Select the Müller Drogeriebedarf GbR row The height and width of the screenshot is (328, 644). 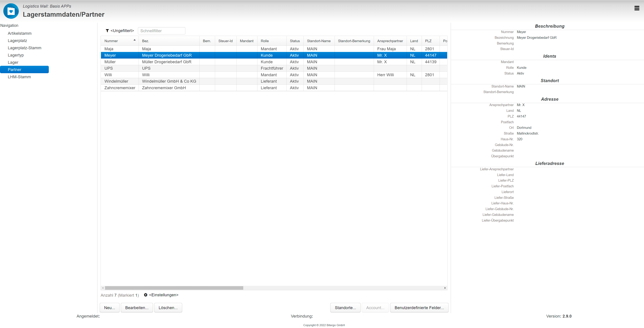tap(274, 62)
